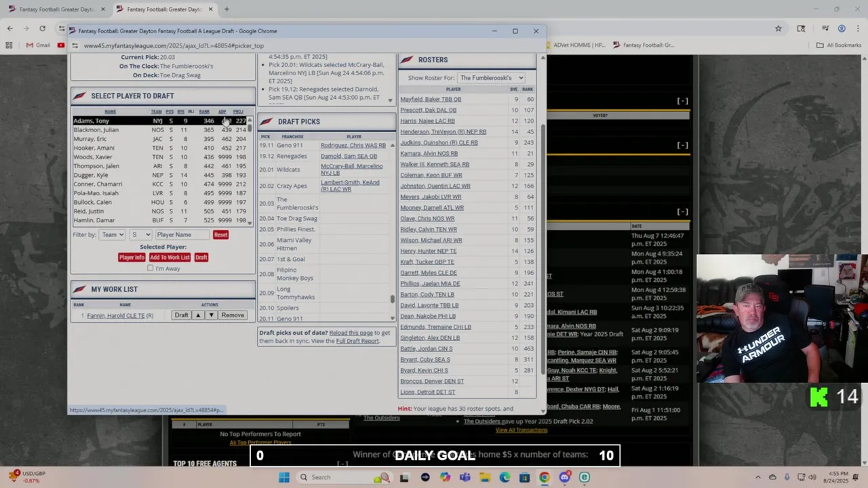Screen dimensions: 868x488
Task: Reload the page in the main Chrome window
Action: [42, 28]
